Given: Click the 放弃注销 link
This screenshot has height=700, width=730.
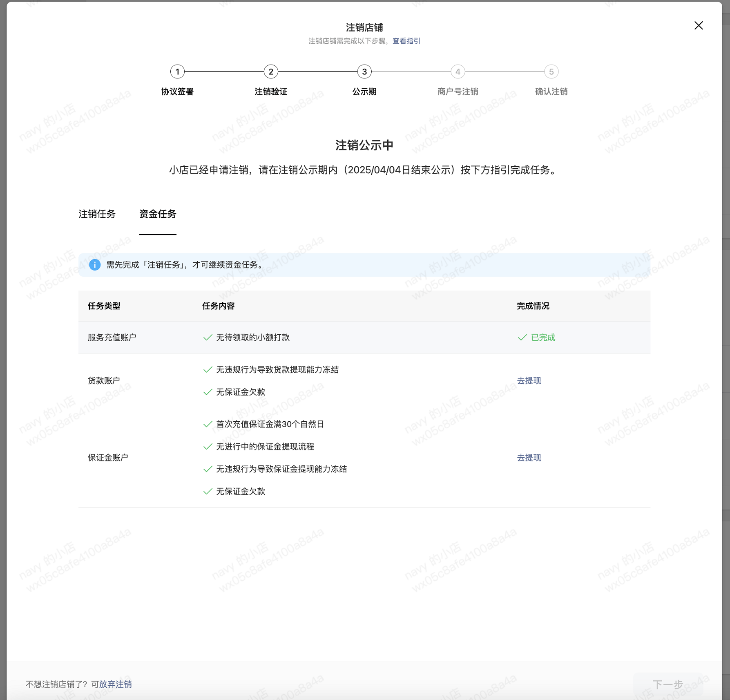Looking at the screenshot, I should (115, 684).
